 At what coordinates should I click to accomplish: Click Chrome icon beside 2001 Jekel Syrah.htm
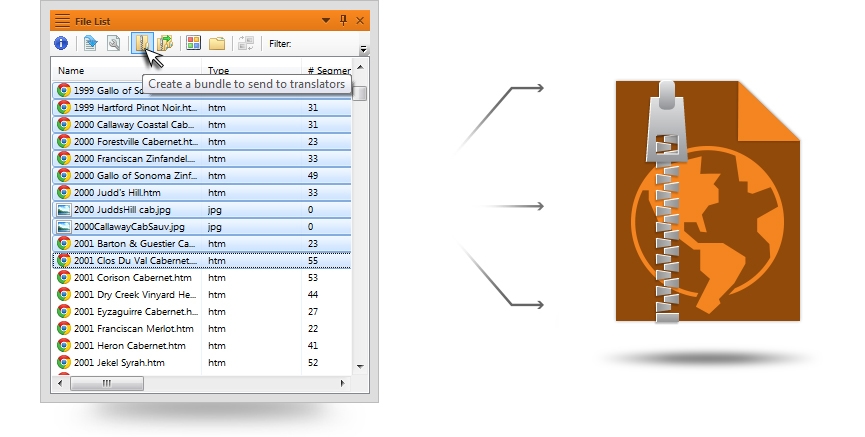[x=64, y=363]
